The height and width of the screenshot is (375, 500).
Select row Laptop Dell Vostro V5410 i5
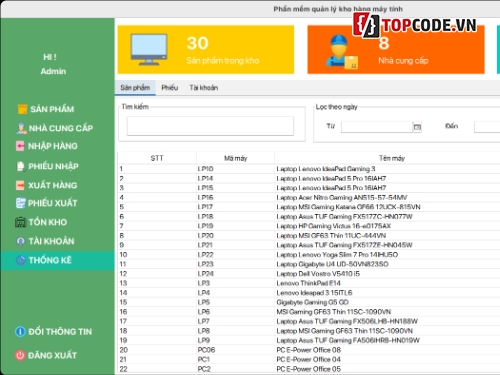309,274
